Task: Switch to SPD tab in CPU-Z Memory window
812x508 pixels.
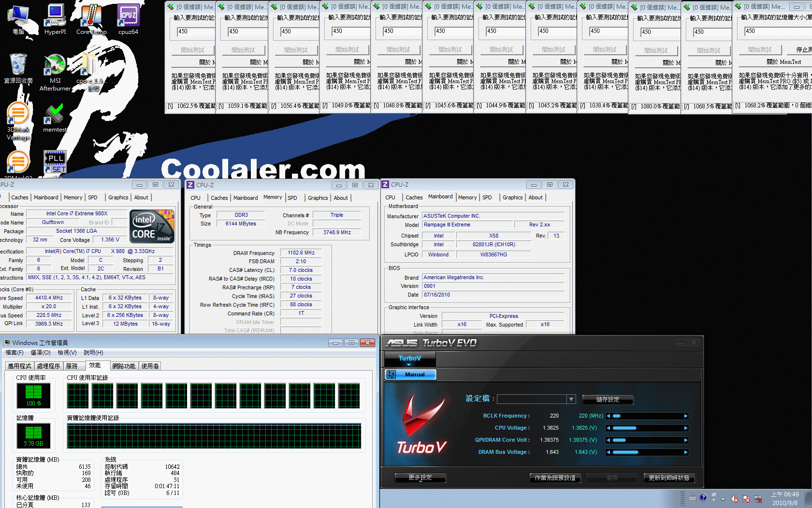Action: [x=292, y=198]
